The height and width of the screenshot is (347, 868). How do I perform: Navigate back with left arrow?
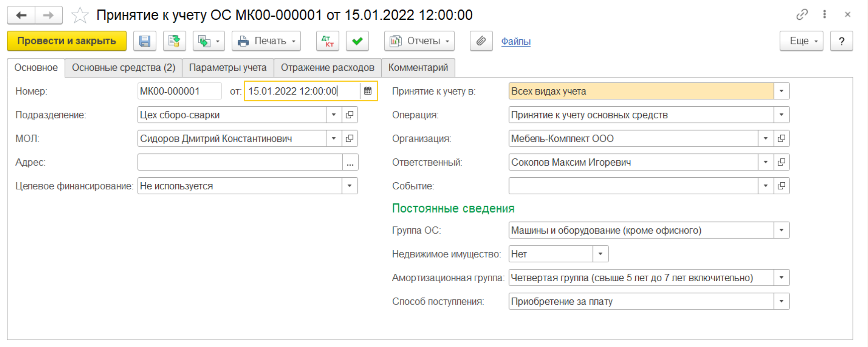point(21,16)
